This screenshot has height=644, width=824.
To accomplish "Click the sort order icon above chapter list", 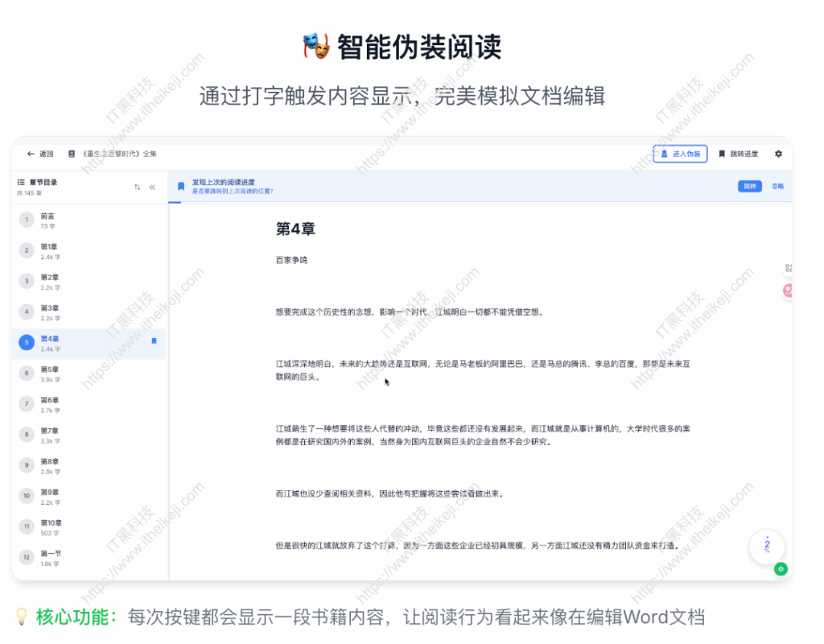I will (137, 185).
